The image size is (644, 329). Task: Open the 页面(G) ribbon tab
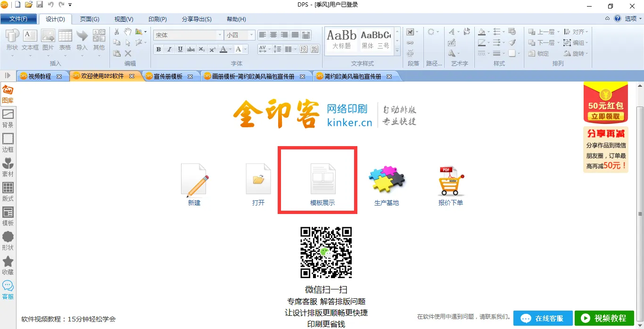90,19
